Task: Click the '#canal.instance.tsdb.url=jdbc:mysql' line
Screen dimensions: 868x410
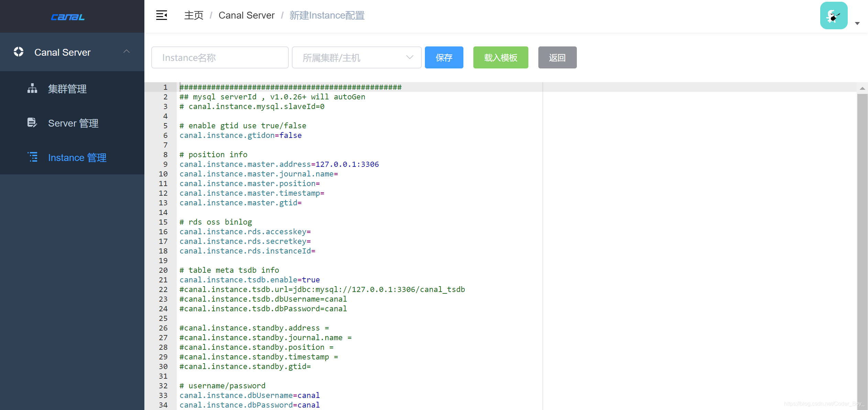Action: (322, 289)
